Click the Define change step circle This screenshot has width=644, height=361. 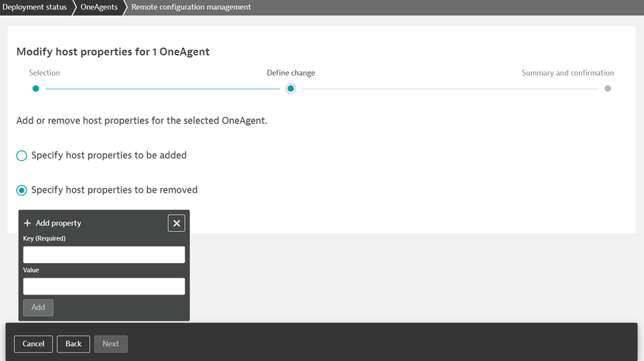(290, 89)
